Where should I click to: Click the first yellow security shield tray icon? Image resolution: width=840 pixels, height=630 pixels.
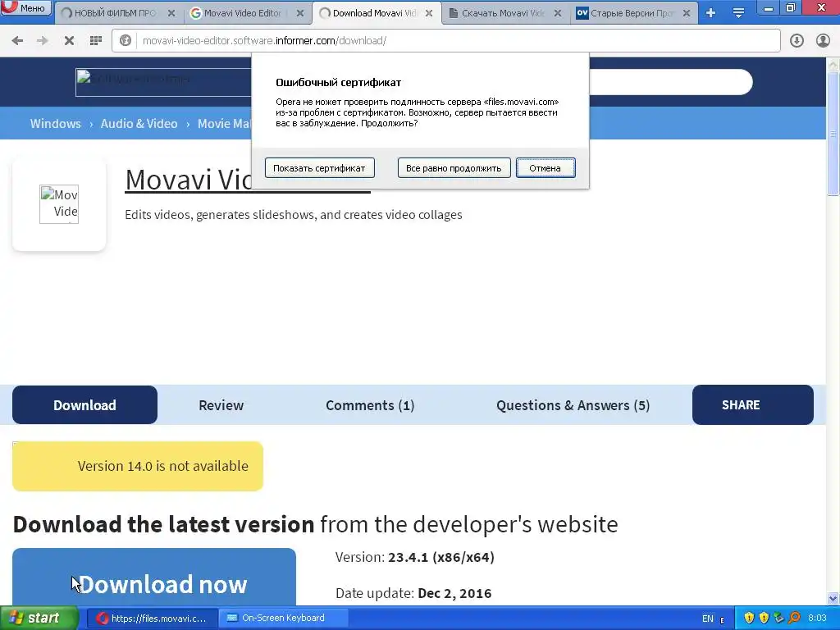click(749, 619)
